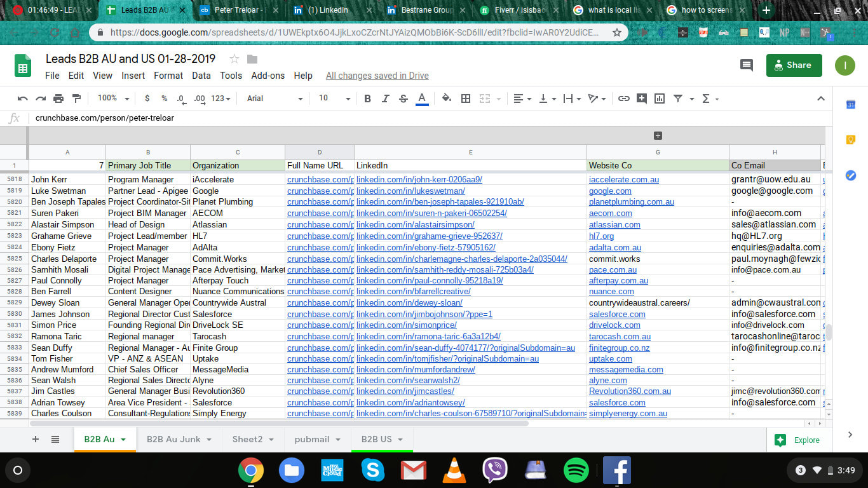868x488 pixels.
Task: Click the Redo icon in Sheets toolbar
Action: [41, 98]
